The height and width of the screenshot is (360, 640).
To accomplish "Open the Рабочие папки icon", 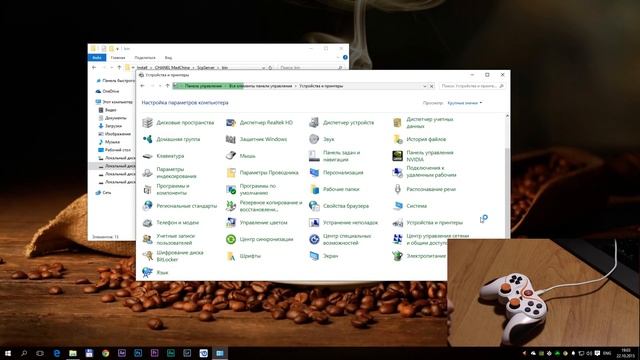I will [x=314, y=189].
